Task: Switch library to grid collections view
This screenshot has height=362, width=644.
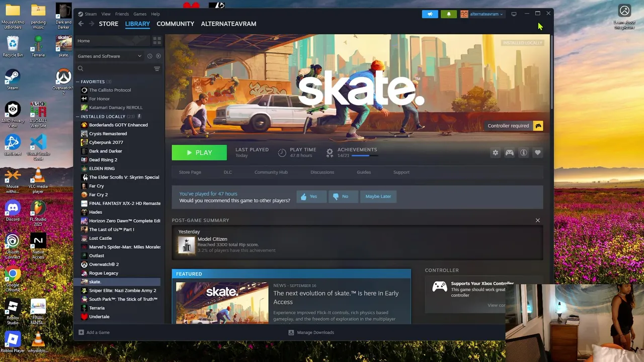Action: click(x=157, y=41)
